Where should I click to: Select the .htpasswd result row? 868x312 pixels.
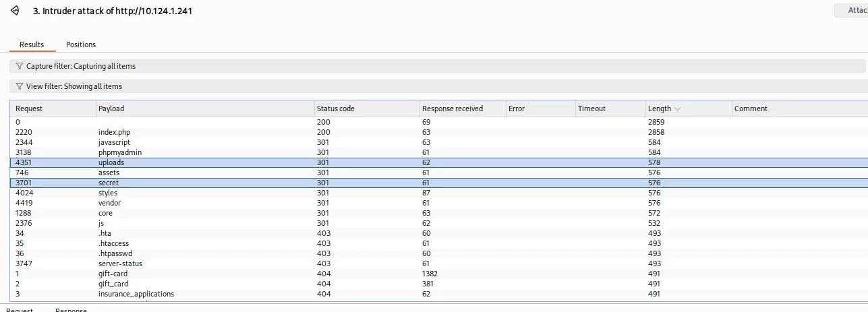pyautogui.click(x=115, y=253)
